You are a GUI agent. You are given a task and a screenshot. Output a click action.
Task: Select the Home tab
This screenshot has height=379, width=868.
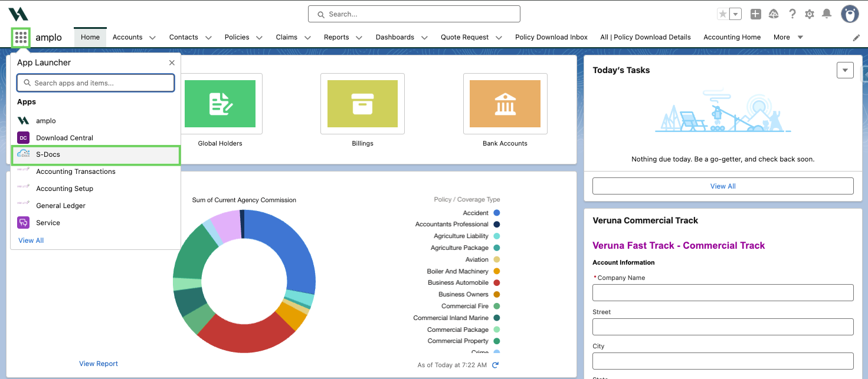click(x=90, y=37)
